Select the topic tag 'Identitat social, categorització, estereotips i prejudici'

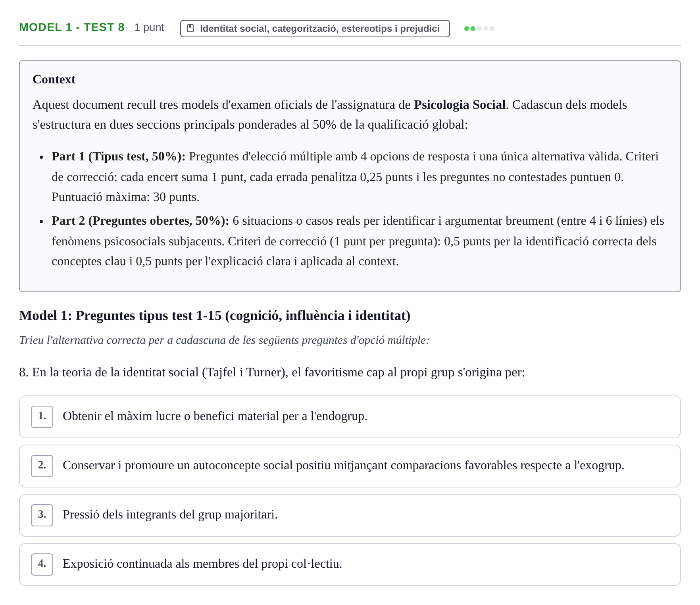point(315,29)
